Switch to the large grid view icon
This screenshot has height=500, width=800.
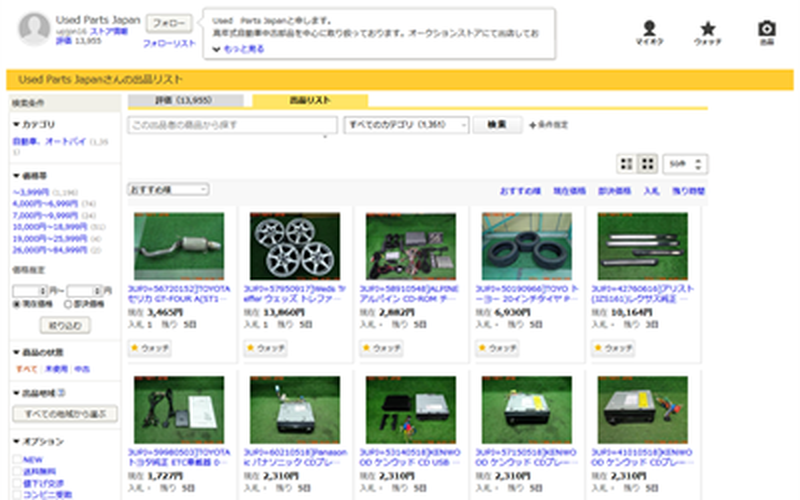point(647,164)
